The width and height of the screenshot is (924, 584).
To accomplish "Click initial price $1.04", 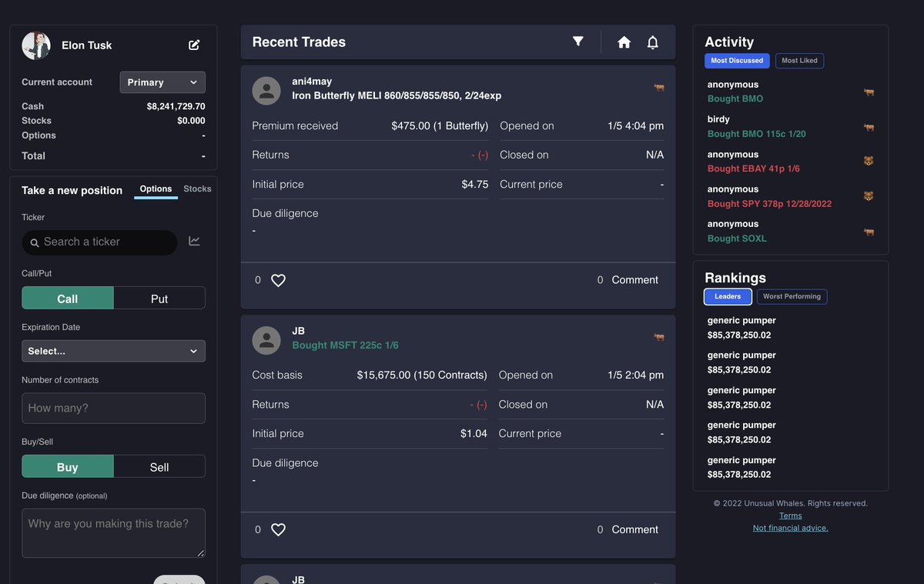I will (x=474, y=434).
